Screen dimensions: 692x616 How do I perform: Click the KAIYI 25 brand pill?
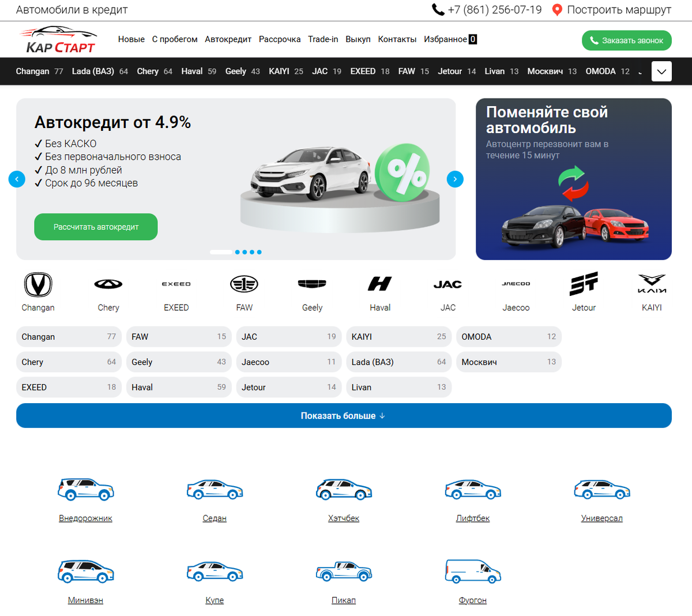coord(399,337)
